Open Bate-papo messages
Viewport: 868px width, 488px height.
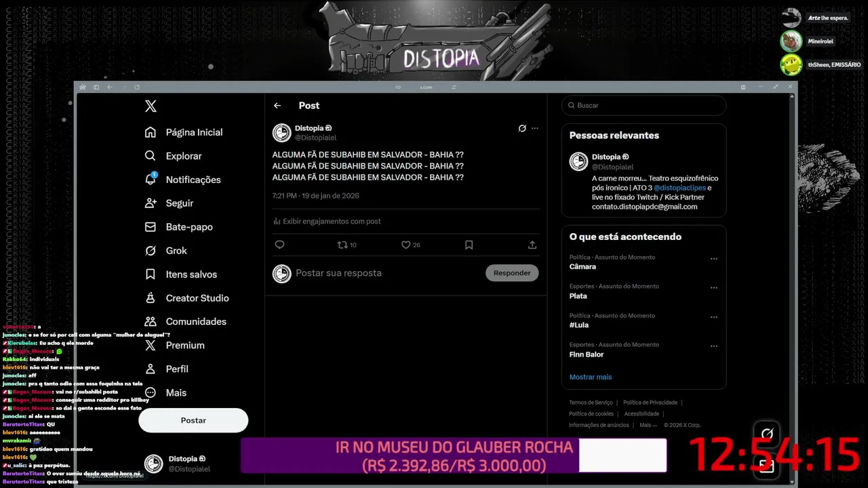click(179, 227)
